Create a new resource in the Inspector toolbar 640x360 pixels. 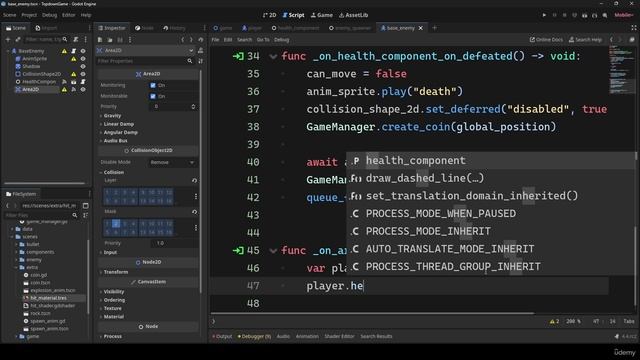[100, 40]
